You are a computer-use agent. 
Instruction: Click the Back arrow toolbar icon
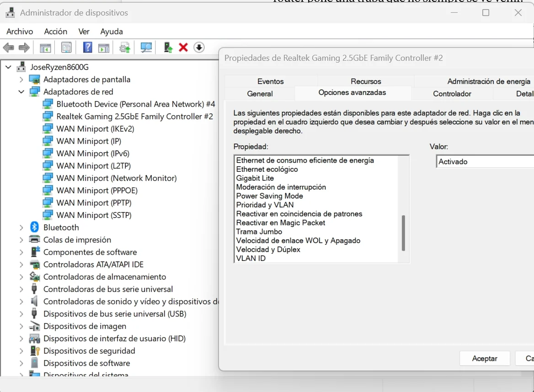(x=9, y=48)
